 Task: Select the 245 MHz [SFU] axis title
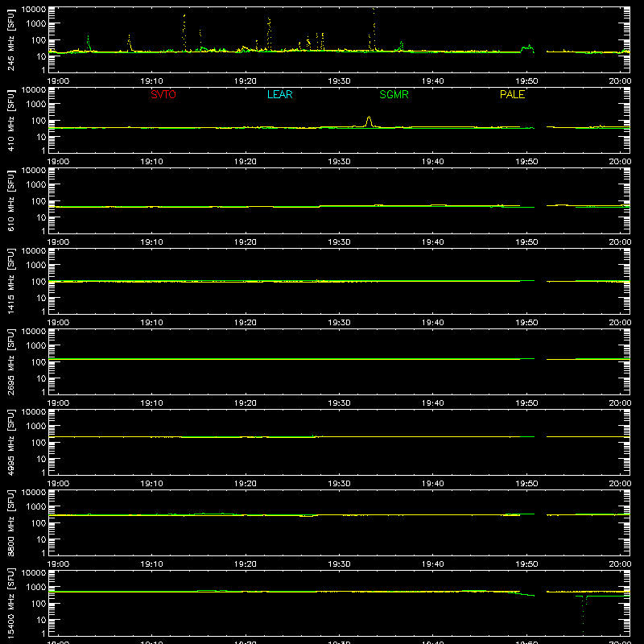[11, 39]
